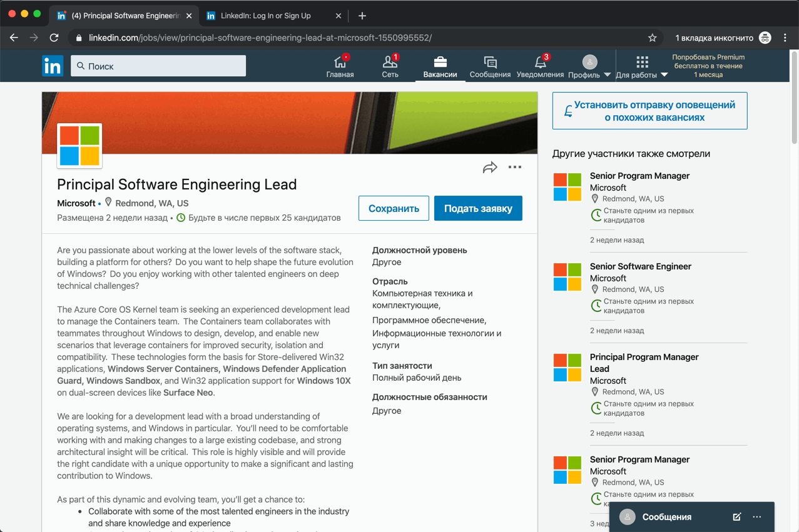
Task: Click the search magnifier icon
Action: (81, 66)
